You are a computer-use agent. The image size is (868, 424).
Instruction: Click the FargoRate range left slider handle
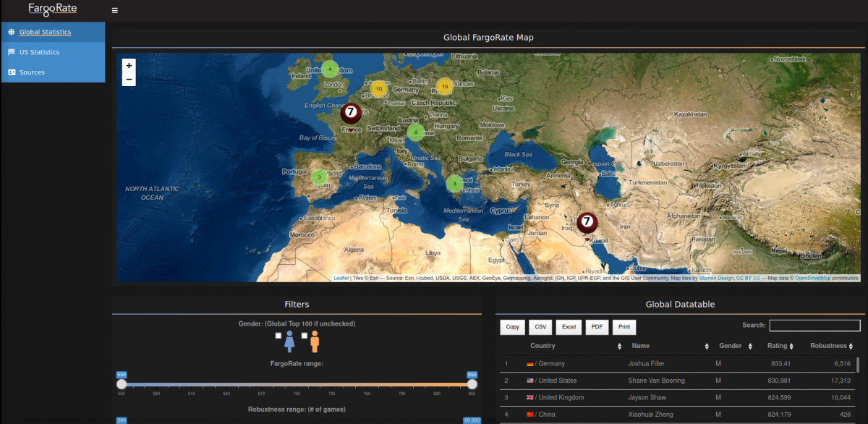(122, 384)
